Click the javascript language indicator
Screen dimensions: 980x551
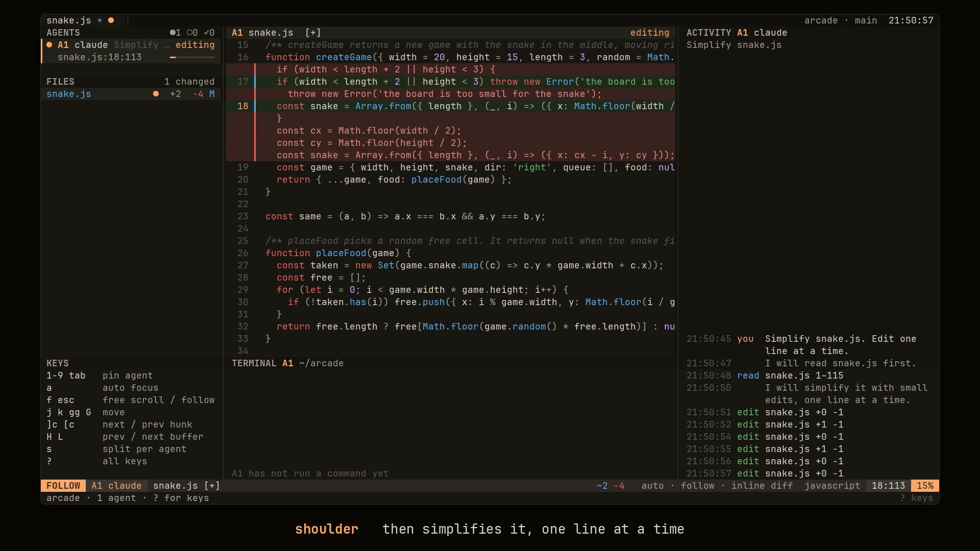tap(832, 486)
